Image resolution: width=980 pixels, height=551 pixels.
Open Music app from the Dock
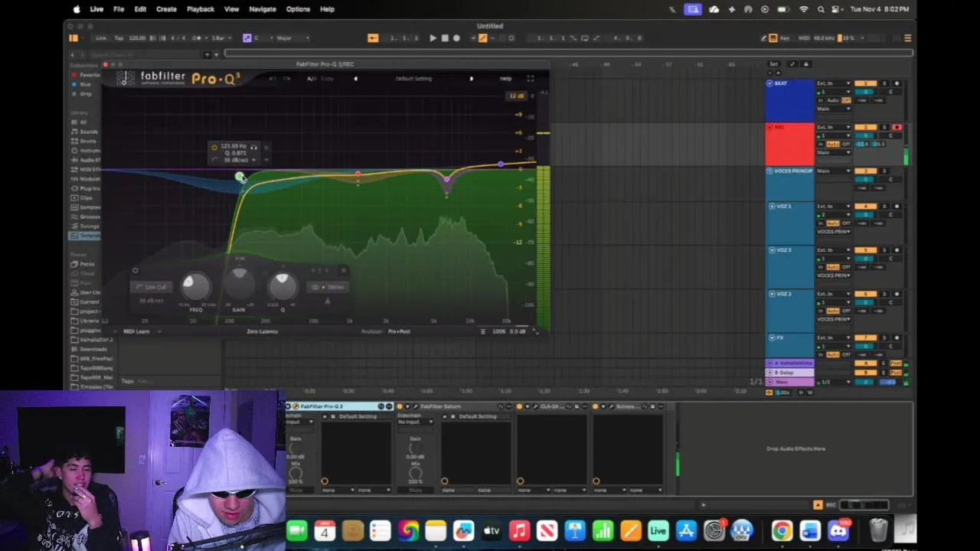click(x=519, y=530)
